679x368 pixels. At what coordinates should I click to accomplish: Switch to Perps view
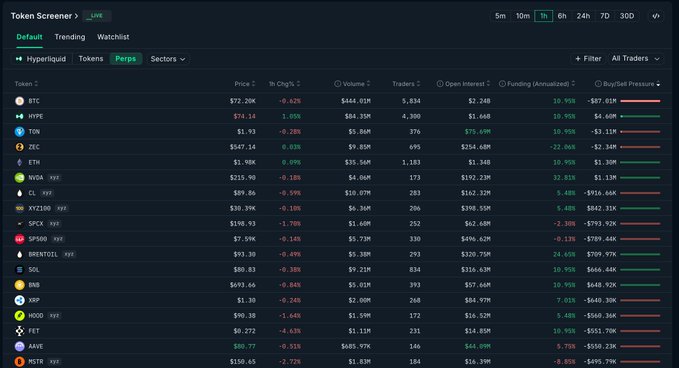pyautogui.click(x=126, y=58)
